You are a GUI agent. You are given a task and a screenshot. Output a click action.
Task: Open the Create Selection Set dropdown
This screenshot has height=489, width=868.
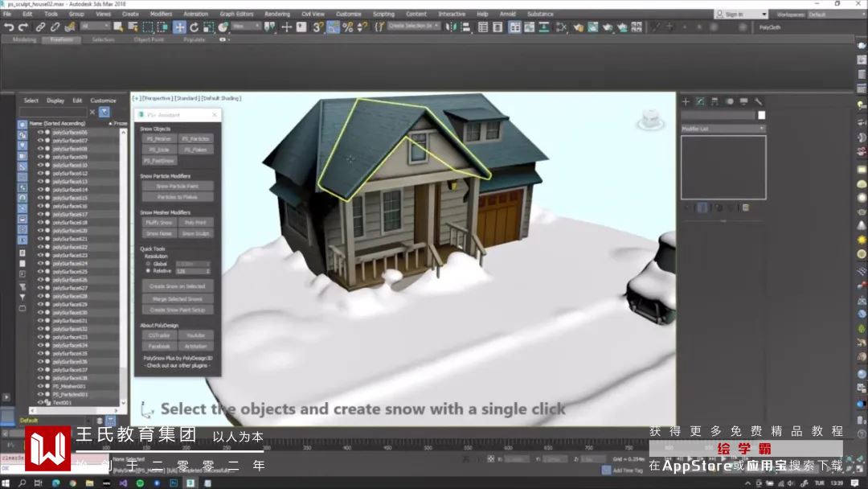(414, 26)
